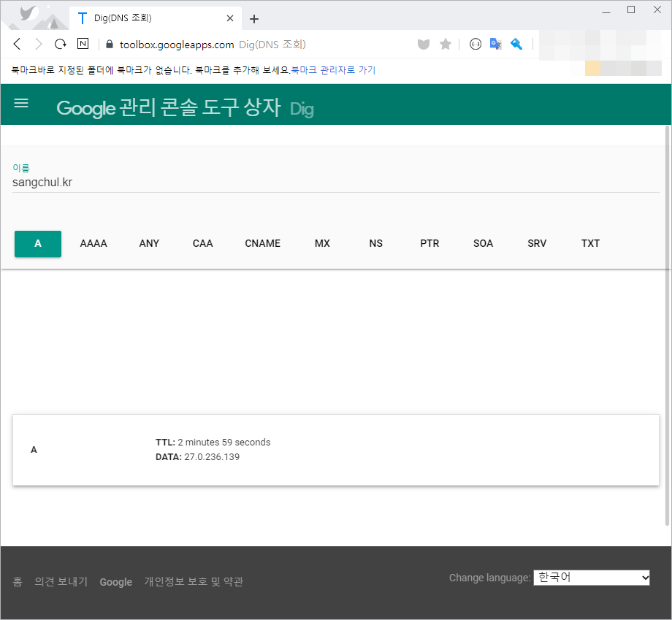
Task: Click the TTL 2 minutes 59 seconds text
Action: click(213, 443)
